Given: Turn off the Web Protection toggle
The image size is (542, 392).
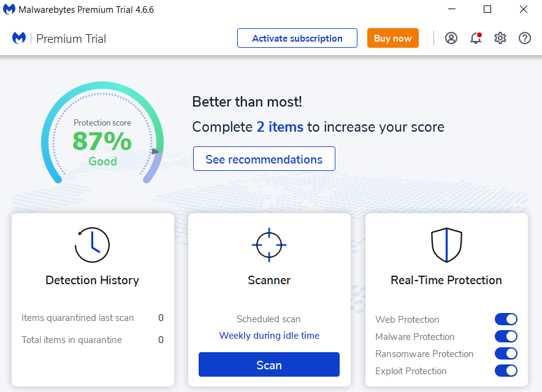Looking at the screenshot, I should coord(506,319).
